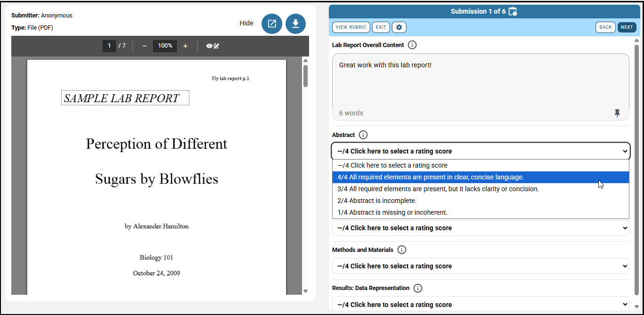Expand the Methods and Materials rating dropdown
The height and width of the screenshot is (315, 644).
(x=481, y=266)
